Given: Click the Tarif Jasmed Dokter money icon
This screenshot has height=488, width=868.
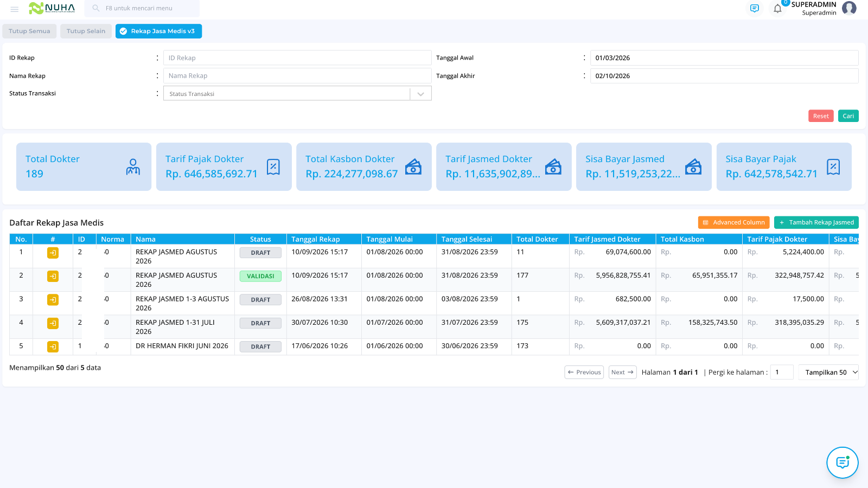Looking at the screenshot, I should [x=553, y=167].
